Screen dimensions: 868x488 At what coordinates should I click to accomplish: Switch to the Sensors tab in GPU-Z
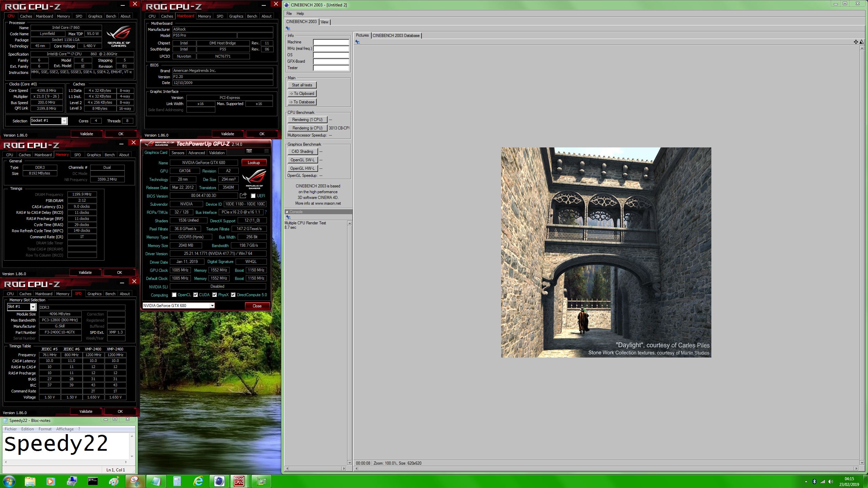178,153
